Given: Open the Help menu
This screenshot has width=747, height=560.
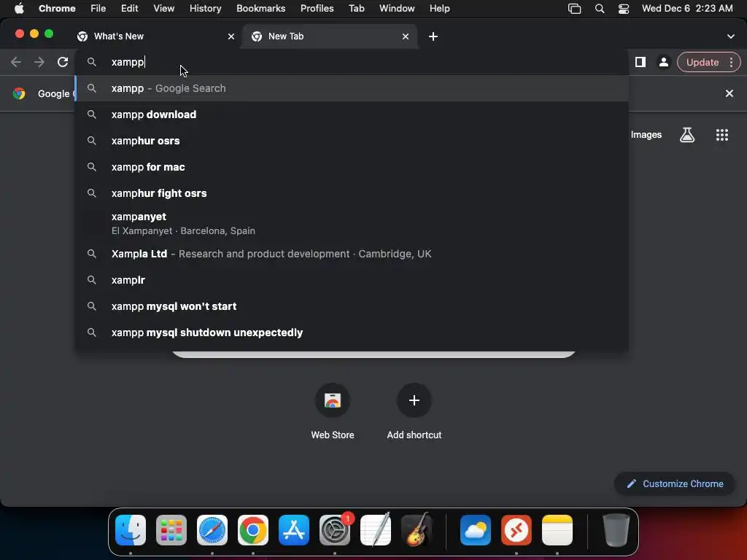Looking at the screenshot, I should pos(439,9).
